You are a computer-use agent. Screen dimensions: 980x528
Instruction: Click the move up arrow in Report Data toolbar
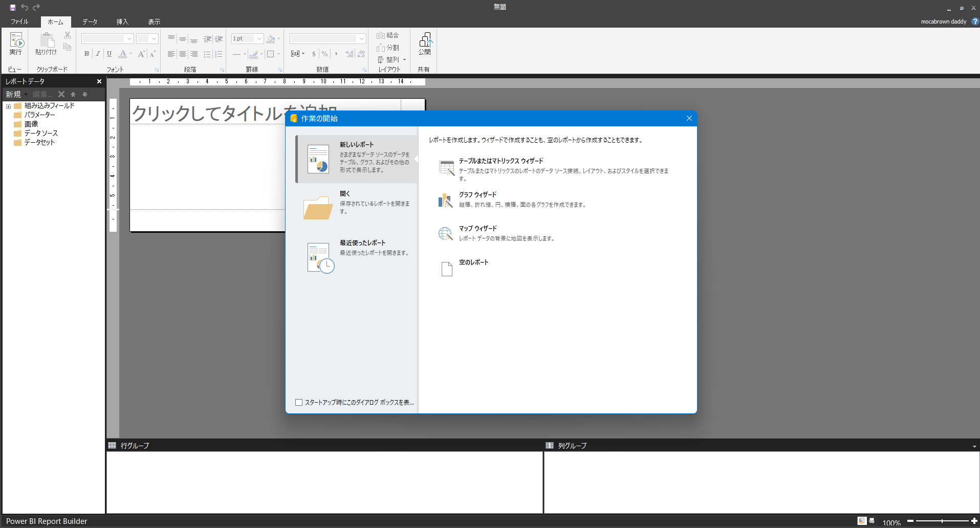(73, 94)
